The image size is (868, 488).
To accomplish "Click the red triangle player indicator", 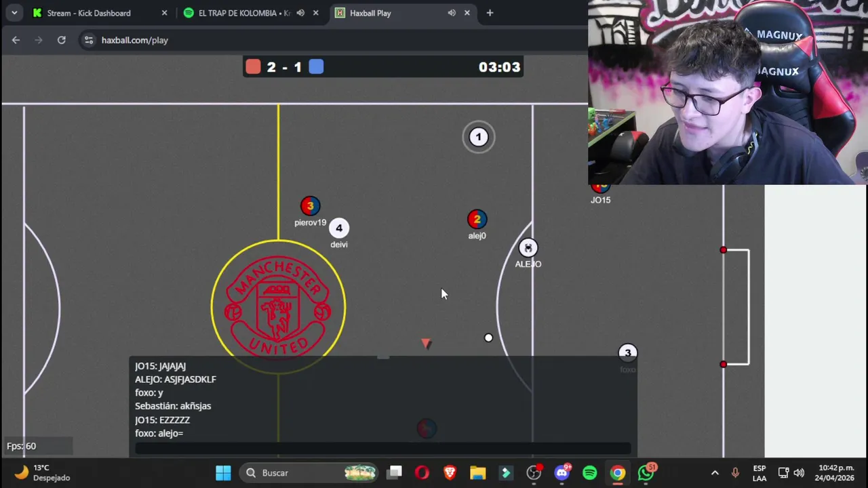I will click(x=426, y=344).
